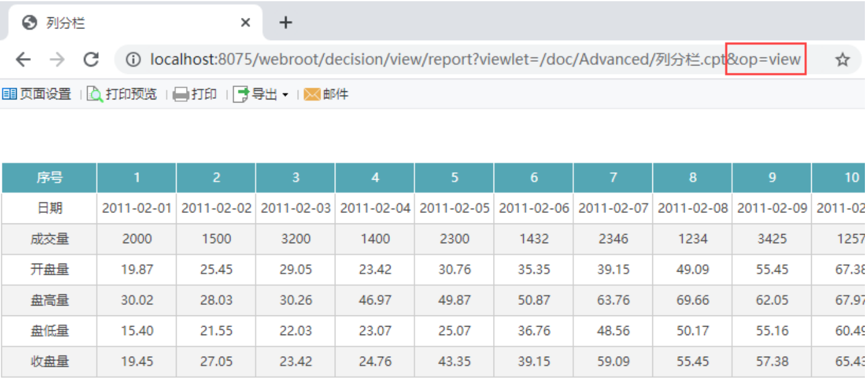The height and width of the screenshot is (379, 868).
Task: Click the 收盘量 value 19.45
Action: 137,362
